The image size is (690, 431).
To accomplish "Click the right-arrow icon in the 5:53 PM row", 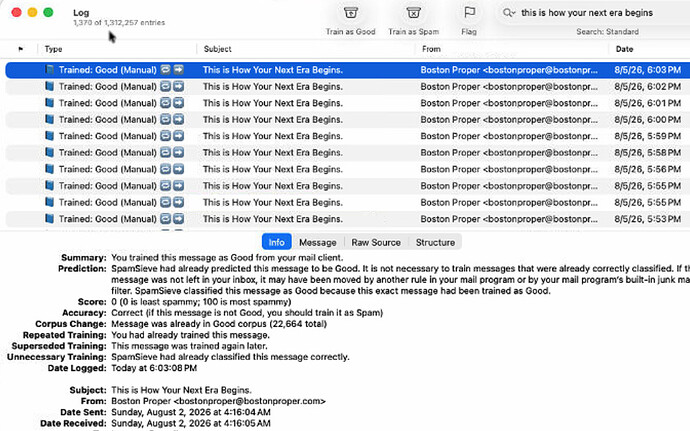I will coord(178,219).
